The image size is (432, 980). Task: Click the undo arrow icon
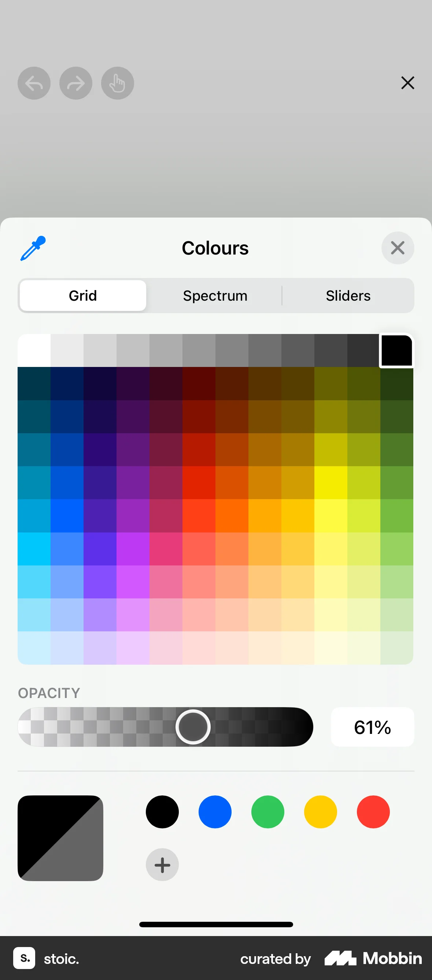(x=33, y=83)
